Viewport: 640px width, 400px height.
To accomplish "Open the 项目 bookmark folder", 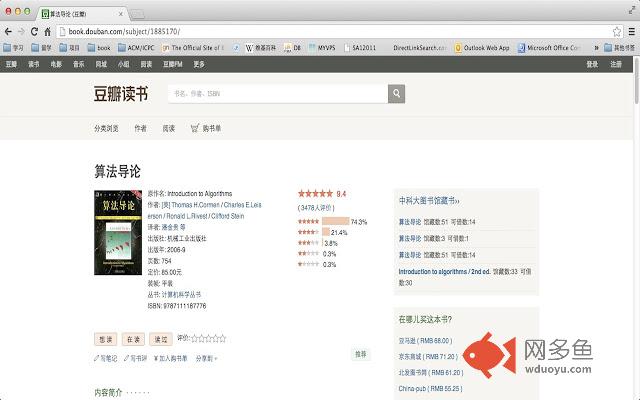I will click(x=69, y=48).
